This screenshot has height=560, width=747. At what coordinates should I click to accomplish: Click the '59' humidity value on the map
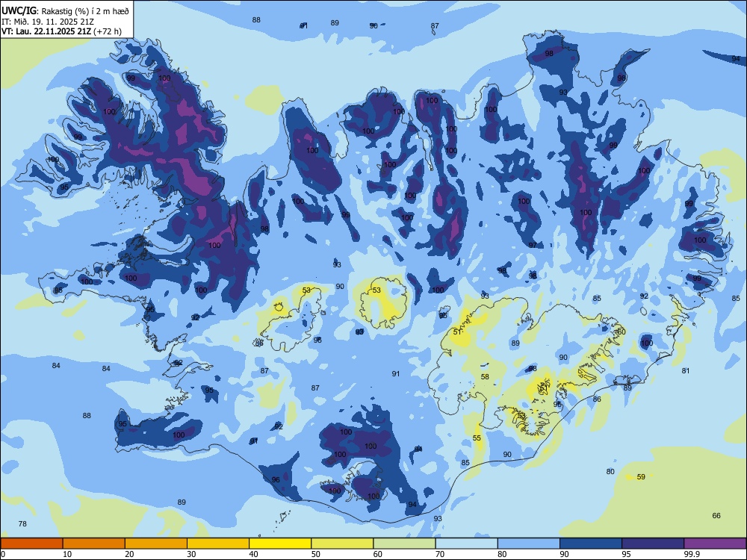[641, 476]
